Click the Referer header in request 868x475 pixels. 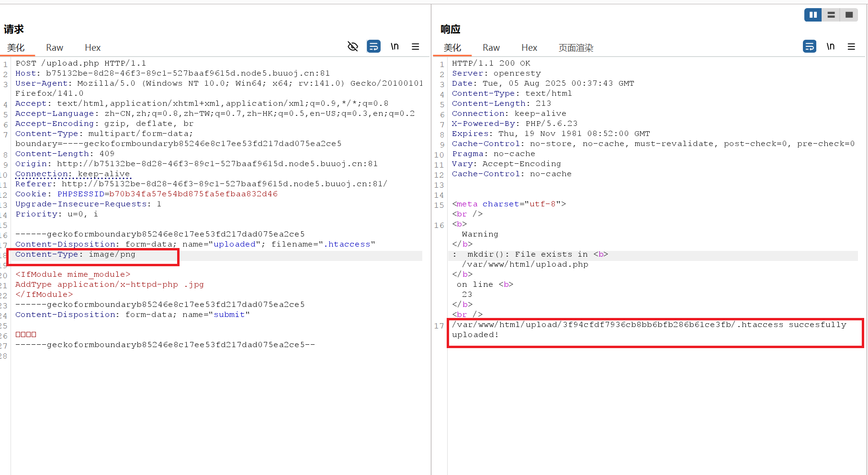point(201,184)
